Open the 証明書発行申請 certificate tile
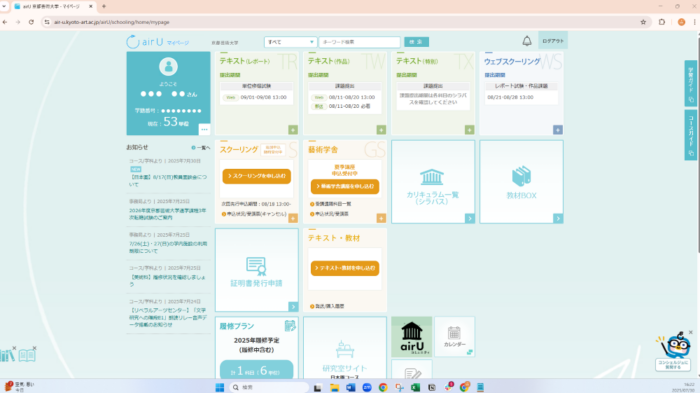The height and width of the screenshot is (393, 700). (x=256, y=270)
